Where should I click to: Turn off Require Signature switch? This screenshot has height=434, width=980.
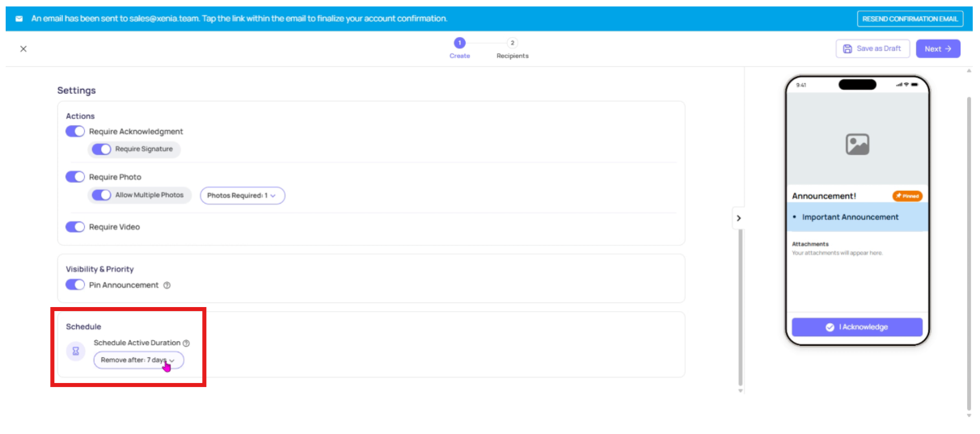[101, 150]
